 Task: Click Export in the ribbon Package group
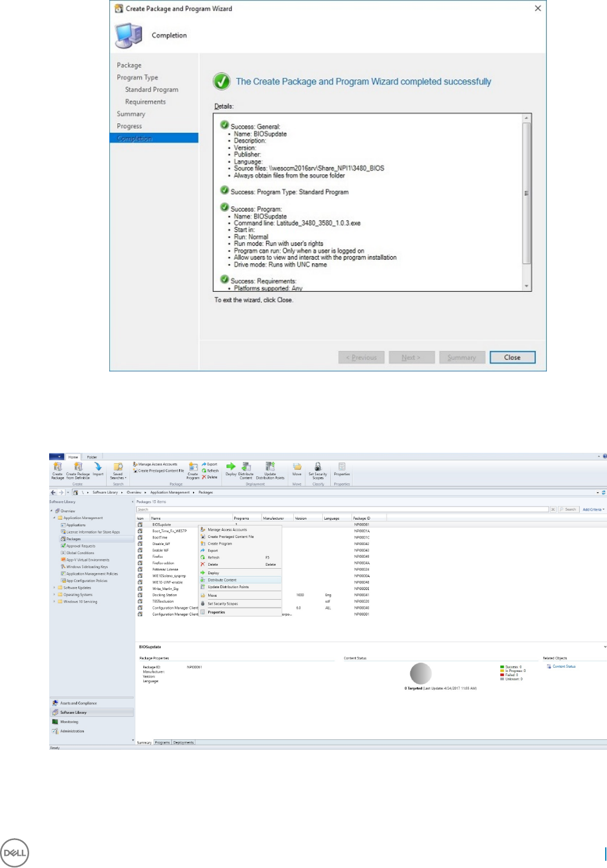tap(209, 464)
